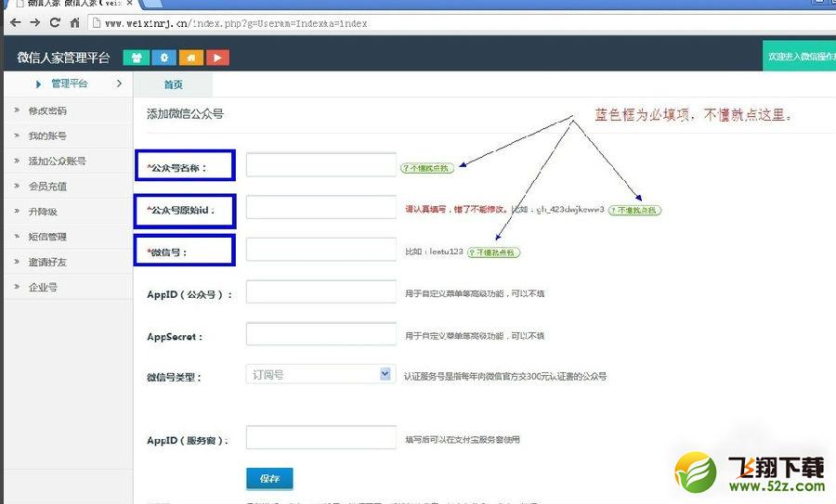Open 添加公众账号 in sidebar
836x504 pixels.
[x=57, y=161]
